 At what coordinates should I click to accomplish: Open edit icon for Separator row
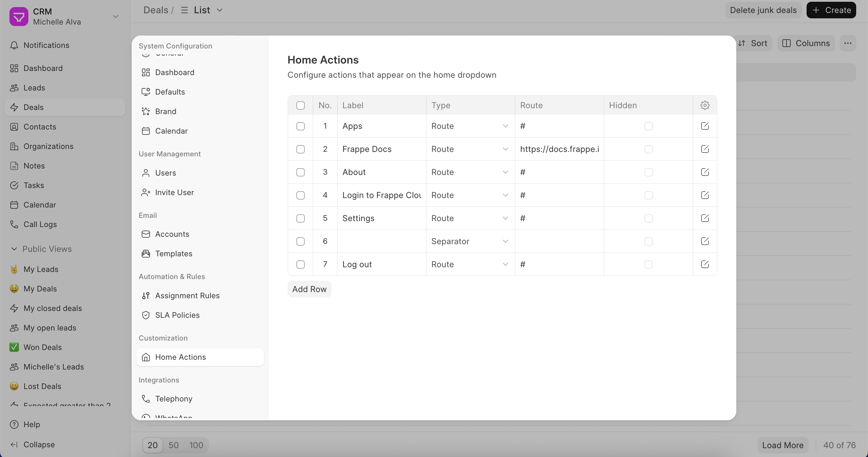(x=704, y=241)
